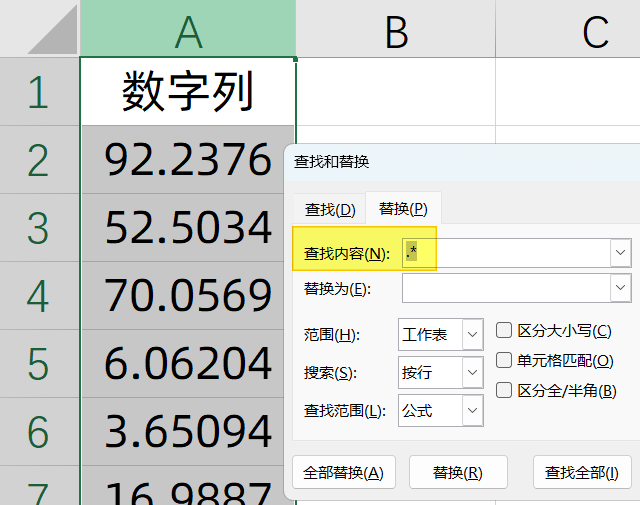Click empty cell B1
640x505 pixels.
(396, 91)
